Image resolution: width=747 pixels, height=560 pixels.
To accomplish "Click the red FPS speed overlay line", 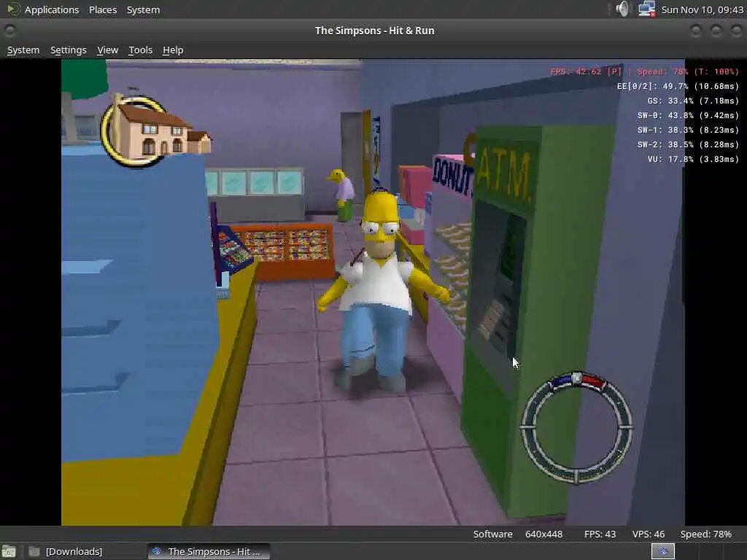I will coord(644,72).
